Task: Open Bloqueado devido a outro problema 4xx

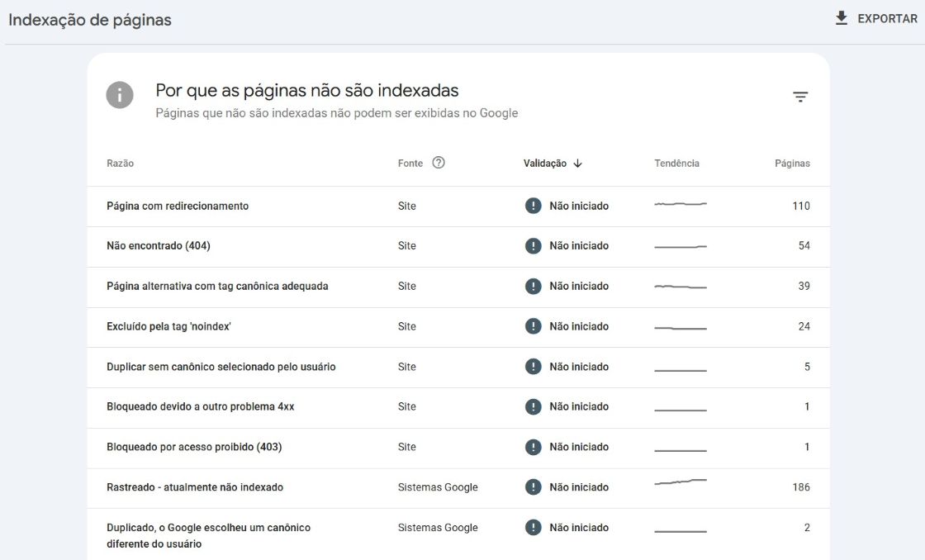Action: coord(201,407)
